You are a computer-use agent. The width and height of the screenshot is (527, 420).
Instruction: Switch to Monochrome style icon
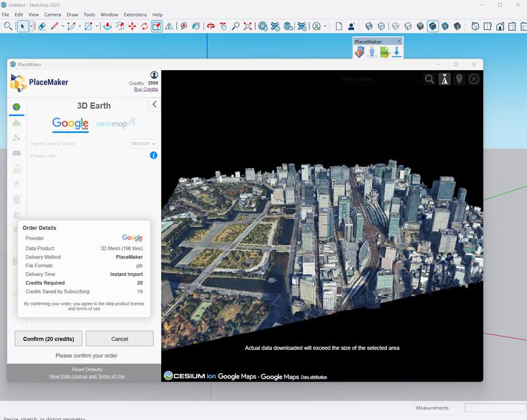(457, 26)
